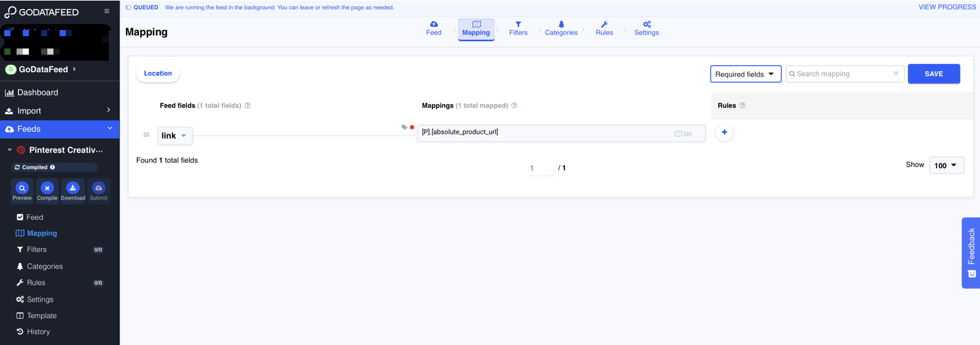Click the SAVE button

(934, 74)
